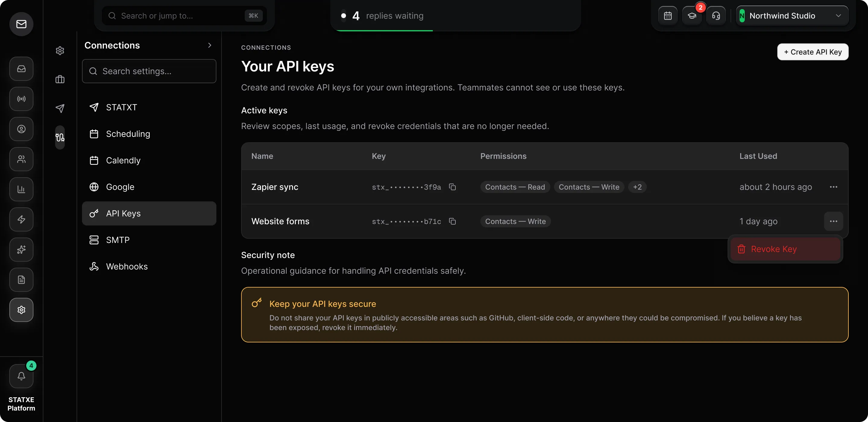The width and height of the screenshot is (868, 422).
Task: Open the Google connection item
Action: click(x=149, y=187)
